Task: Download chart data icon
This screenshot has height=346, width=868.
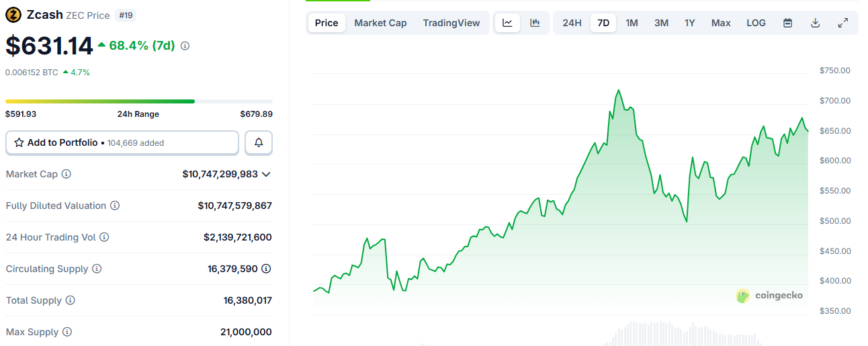Action: tap(816, 23)
